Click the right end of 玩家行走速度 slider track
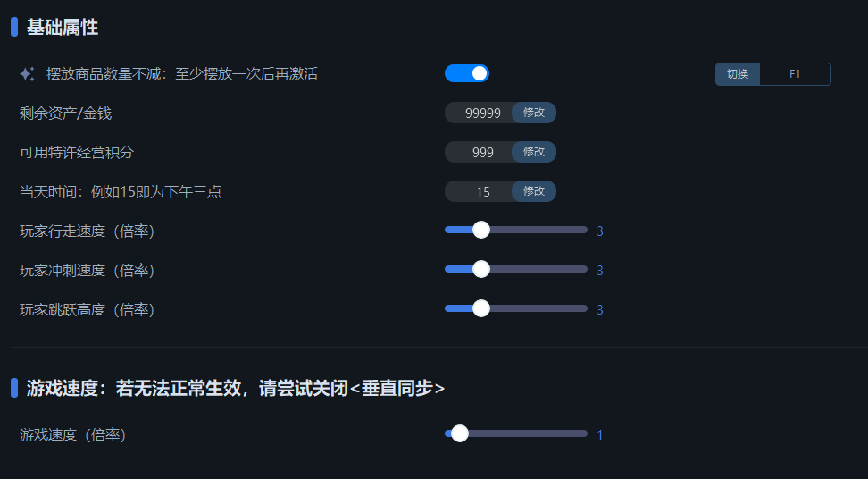Screen dimensions: 868x479 (x=585, y=230)
